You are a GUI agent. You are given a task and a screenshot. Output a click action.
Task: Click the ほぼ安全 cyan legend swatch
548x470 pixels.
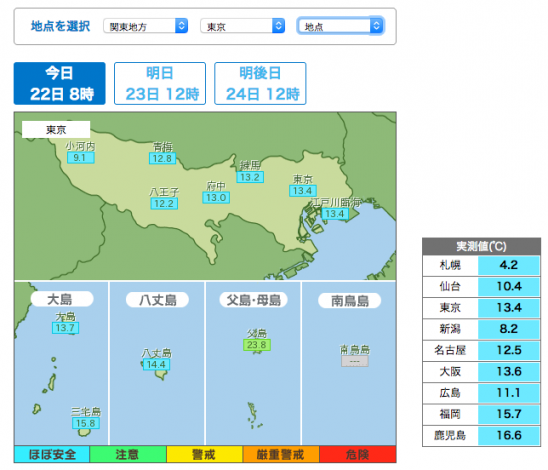point(52,454)
